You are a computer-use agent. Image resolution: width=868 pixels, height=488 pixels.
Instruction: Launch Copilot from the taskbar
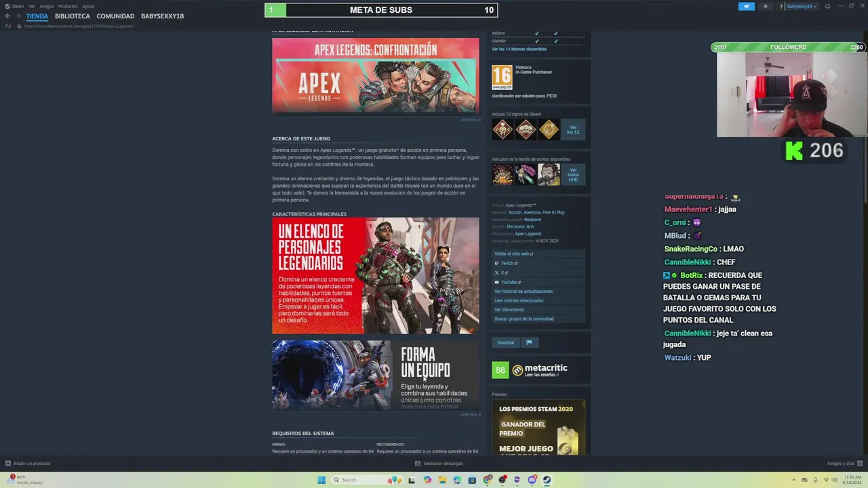(427, 480)
